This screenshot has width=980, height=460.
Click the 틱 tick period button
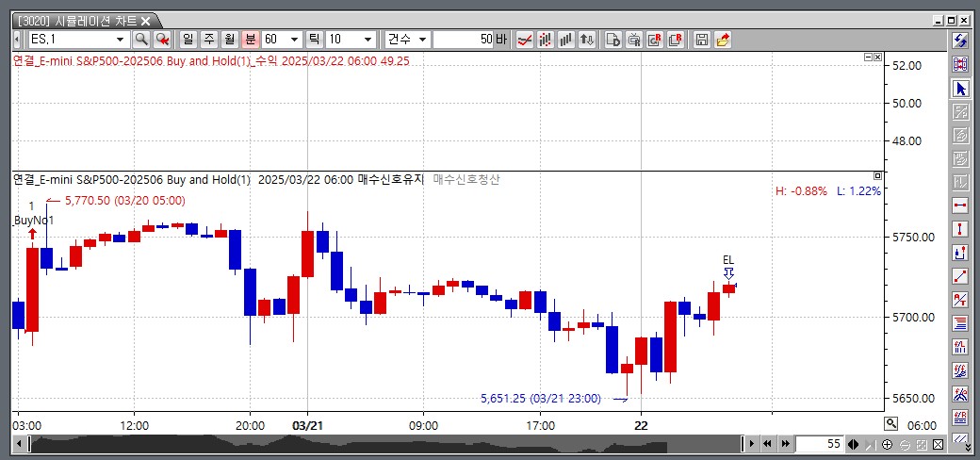click(x=314, y=40)
